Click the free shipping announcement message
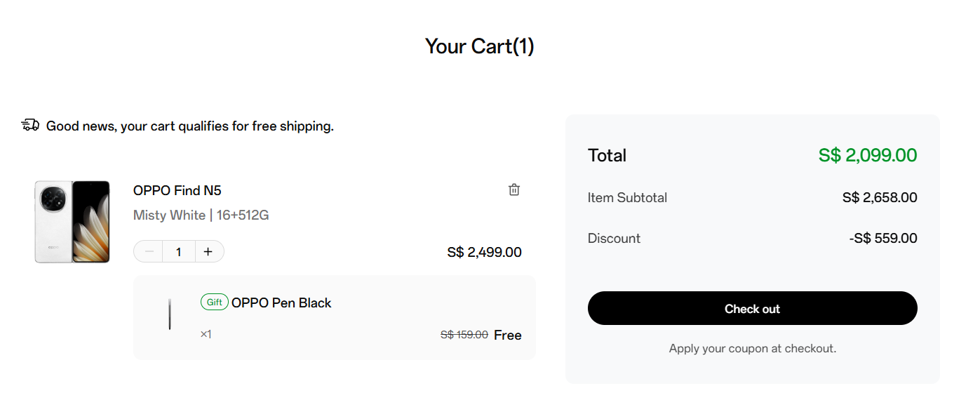Screen dimensions: 980x412 189,126
